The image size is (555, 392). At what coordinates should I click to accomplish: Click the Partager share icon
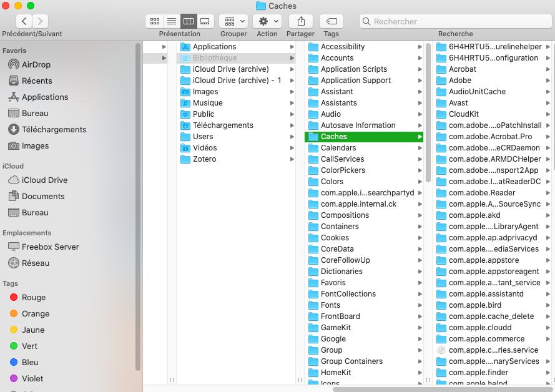[300, 21]
